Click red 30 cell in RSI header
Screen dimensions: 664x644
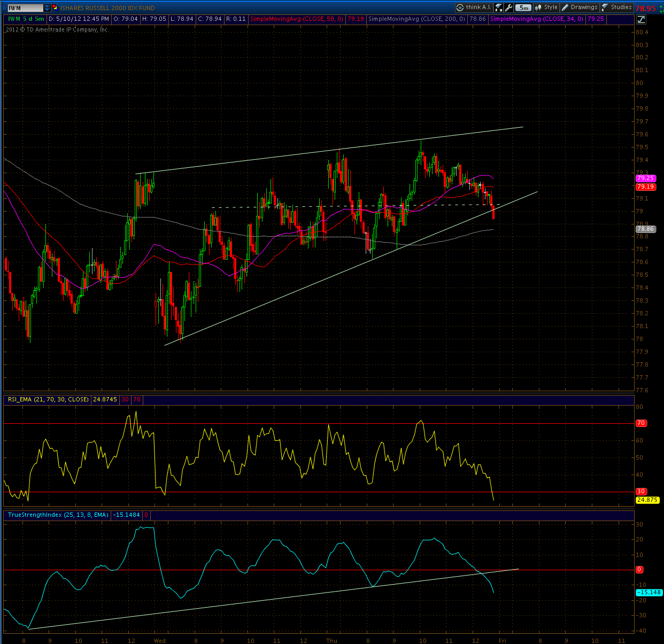125,399
